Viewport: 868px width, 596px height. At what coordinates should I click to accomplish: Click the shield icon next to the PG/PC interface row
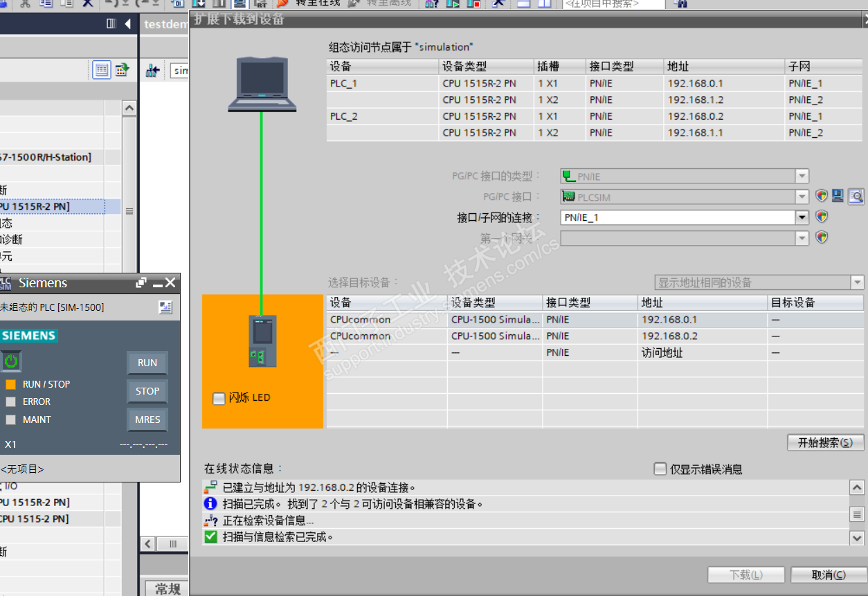click(822, 197)
